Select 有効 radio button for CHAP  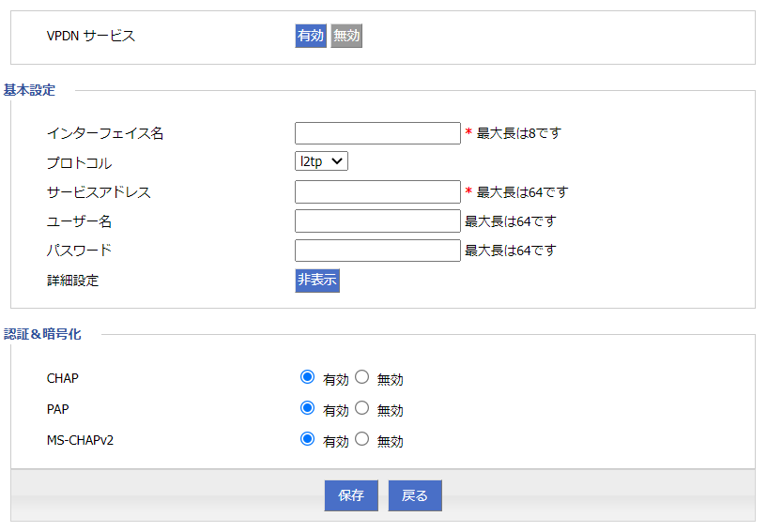click(x=307, y=377)
